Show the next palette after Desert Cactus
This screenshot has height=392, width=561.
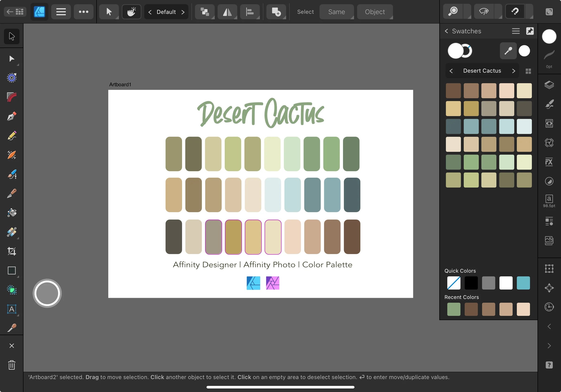coord(514,71)
